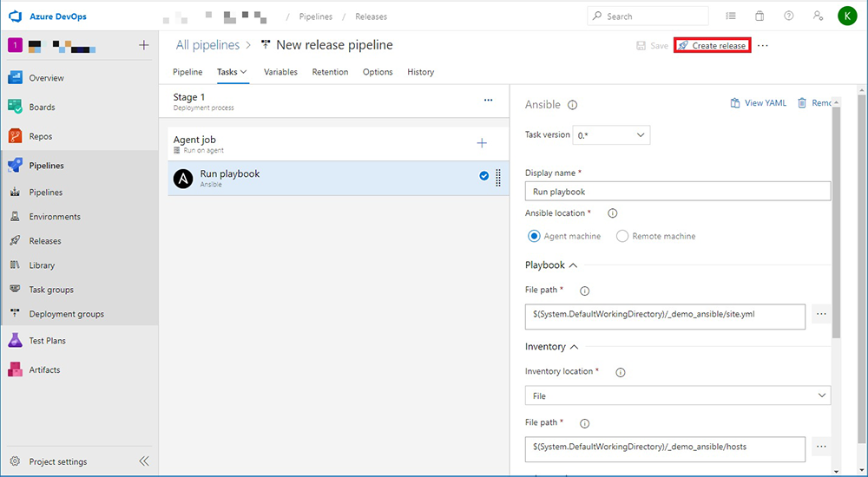This screenshot has width=868, height=477.
Task: Browse for inventory file path with ellipsis button
Action: 821,447
